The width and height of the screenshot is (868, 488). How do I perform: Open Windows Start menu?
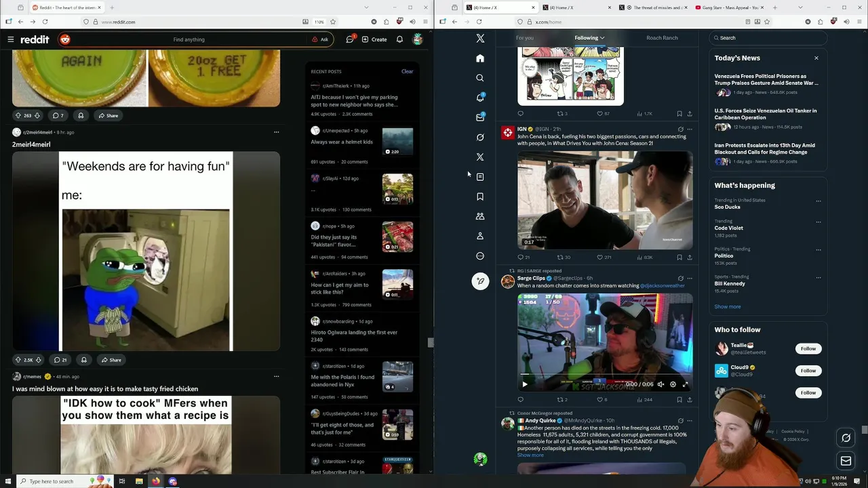pyautogui.click(x=7, y=481)
